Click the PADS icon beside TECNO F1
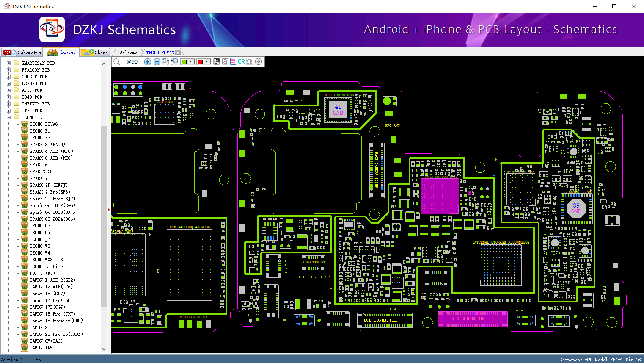This screenshot has height=363, width=644. coord(25,131)
